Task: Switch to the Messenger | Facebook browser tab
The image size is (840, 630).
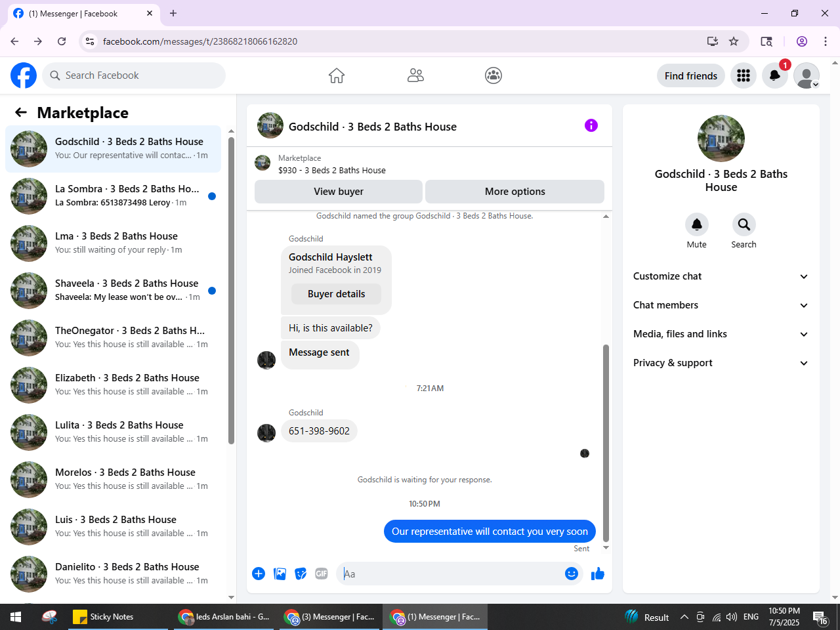Action: (x=83, y=13)
